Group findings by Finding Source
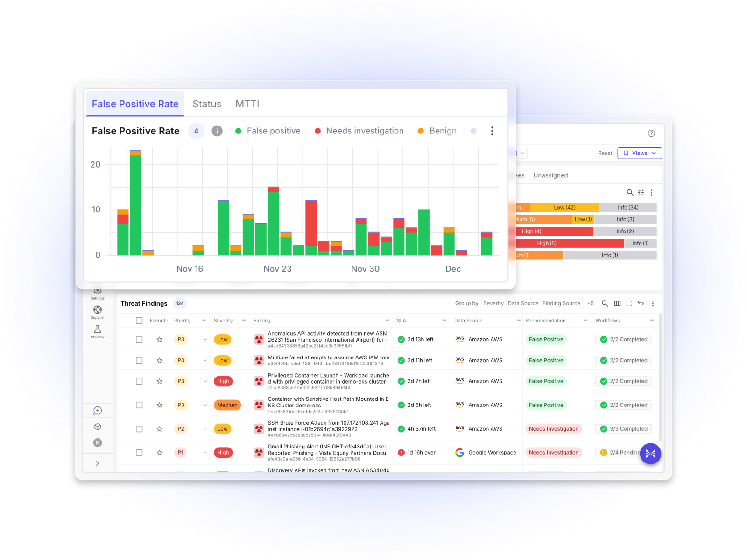Viewport: 747px width, 560px height. pyautogui.click(x=561, y=303)
